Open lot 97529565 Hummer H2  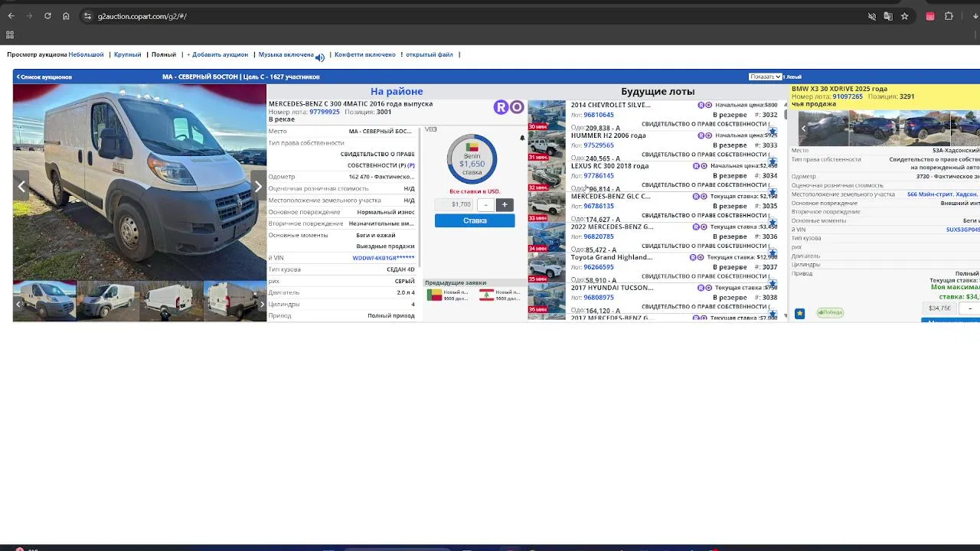599,145
